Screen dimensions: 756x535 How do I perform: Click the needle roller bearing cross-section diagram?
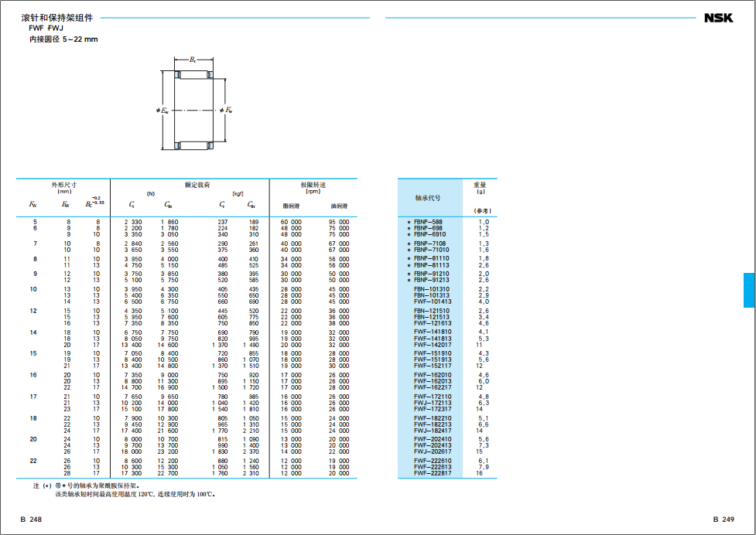point(193,110)
